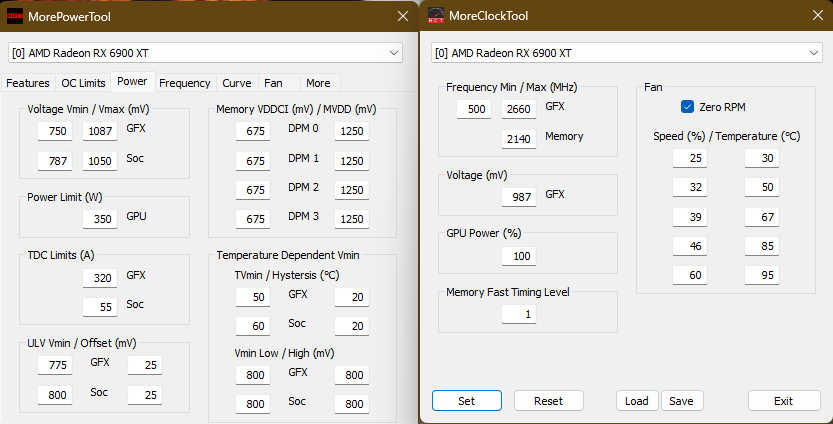Click GPU Power Limit field showing 350
This screenshot has width=833, height=424.
pyautogui.click(x=100, y=219)
